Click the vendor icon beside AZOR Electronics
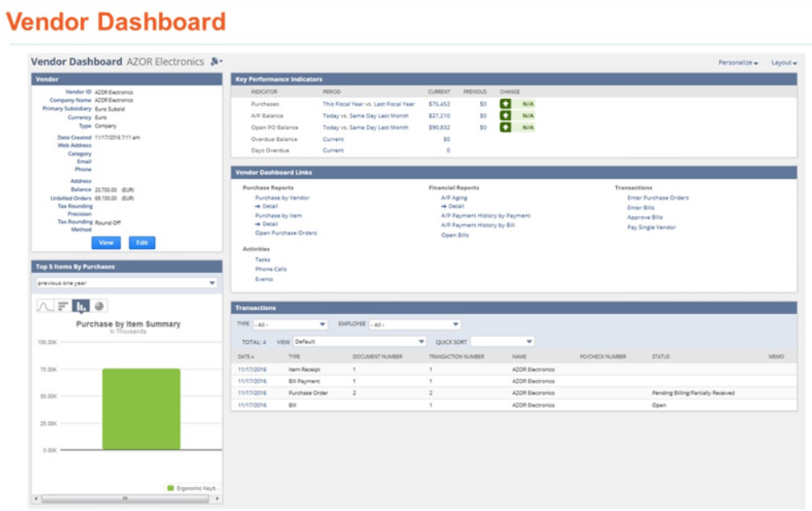812x511 pixels. [216, 62]
